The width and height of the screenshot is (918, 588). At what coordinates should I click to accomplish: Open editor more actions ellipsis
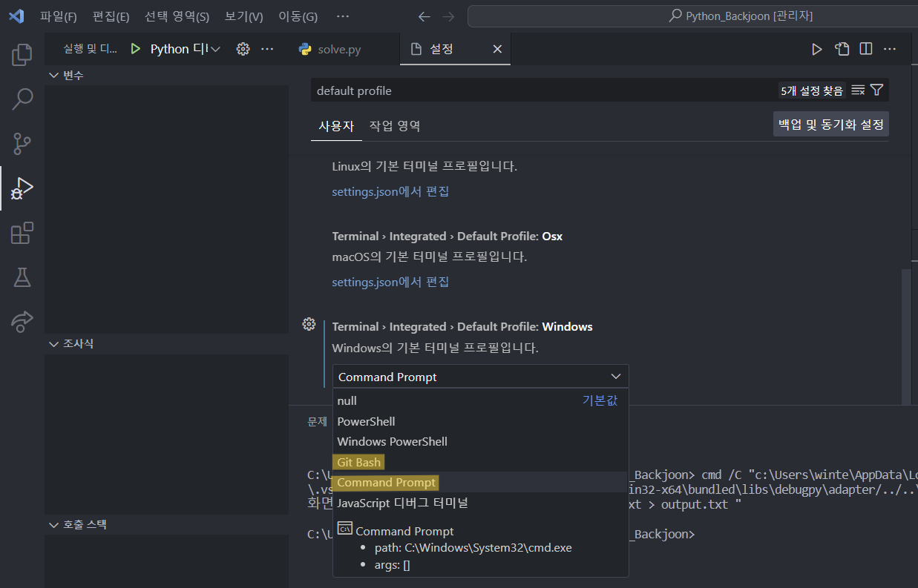click(890, 49)
